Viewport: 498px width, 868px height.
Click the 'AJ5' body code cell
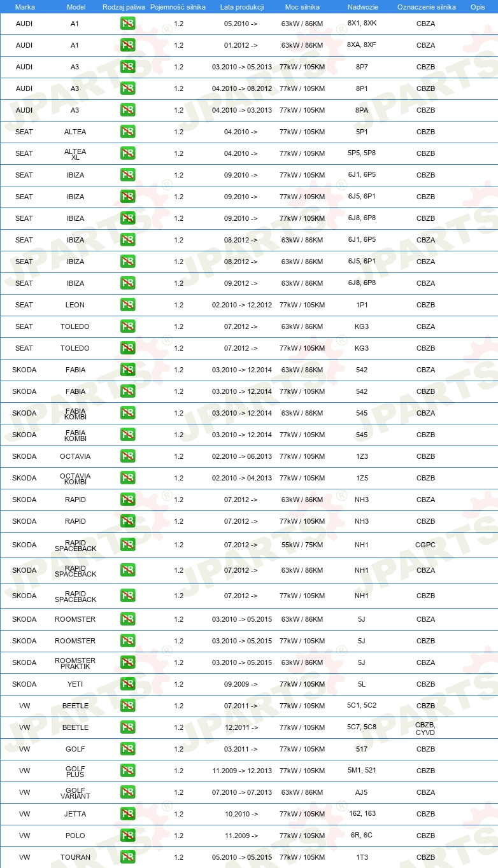click(x=362, y=792)
